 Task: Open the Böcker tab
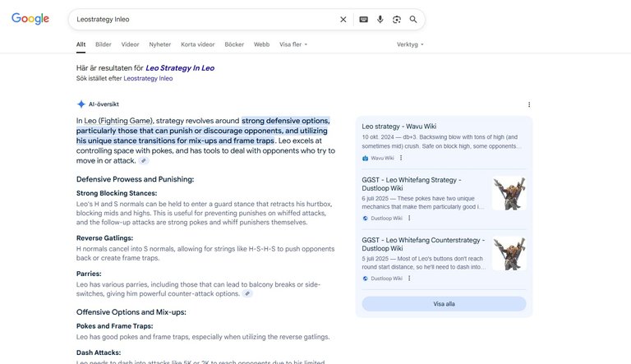(234, 44)
